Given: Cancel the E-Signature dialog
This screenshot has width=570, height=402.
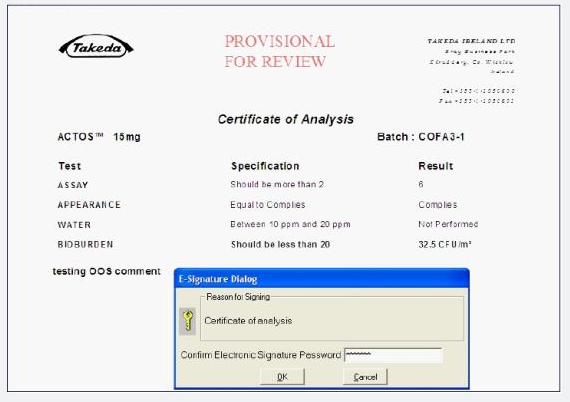Looking at the screenshot, I should (365, 377).
